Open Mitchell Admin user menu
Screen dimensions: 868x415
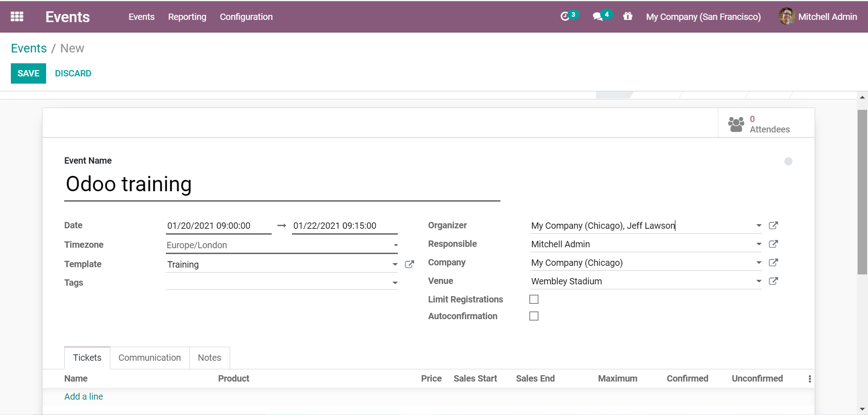[818, 17]
